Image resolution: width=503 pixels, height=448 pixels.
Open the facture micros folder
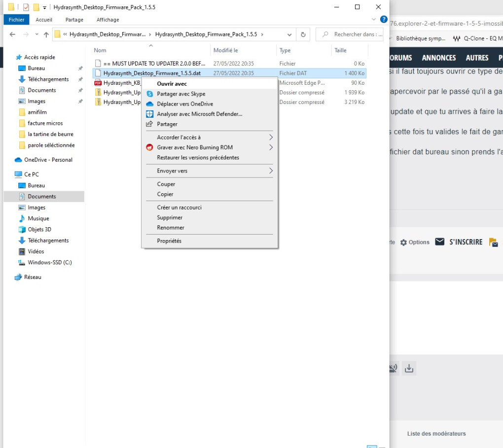[x=45, y=123]
